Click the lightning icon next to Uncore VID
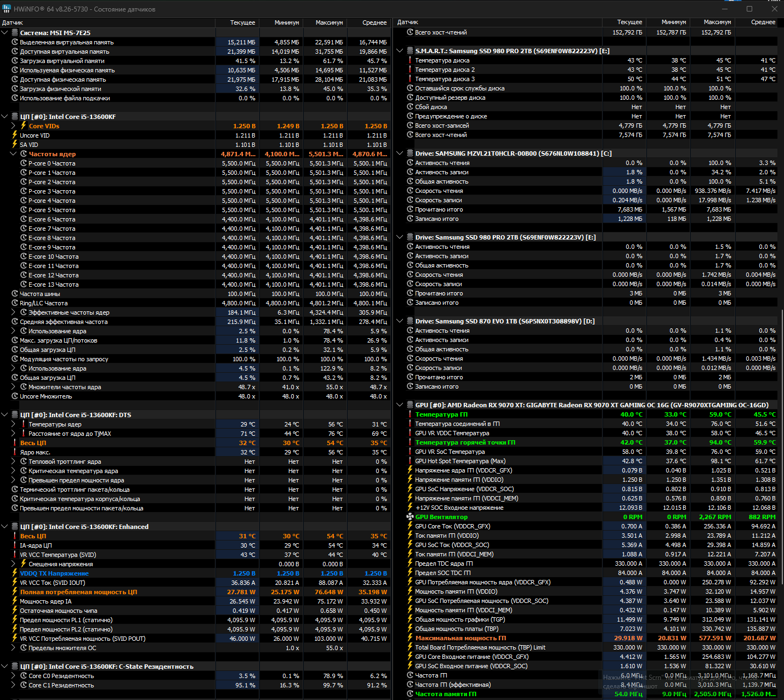 [15, 135]
